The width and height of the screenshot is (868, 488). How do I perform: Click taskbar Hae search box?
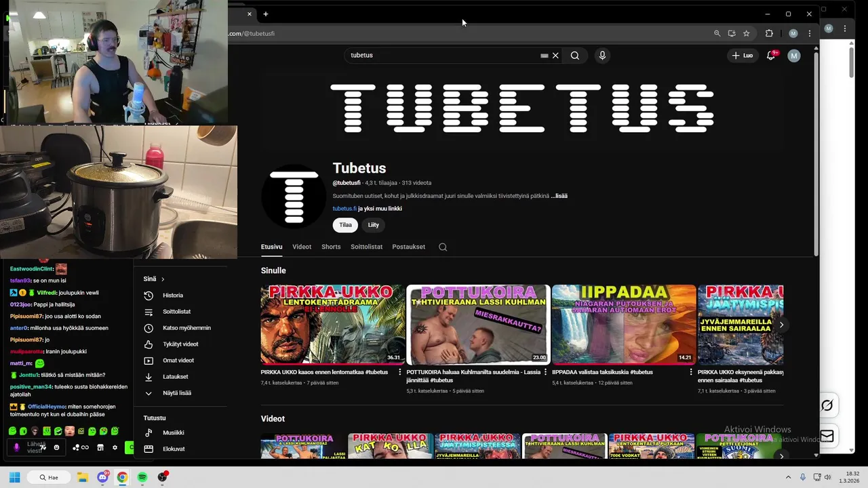49,477
